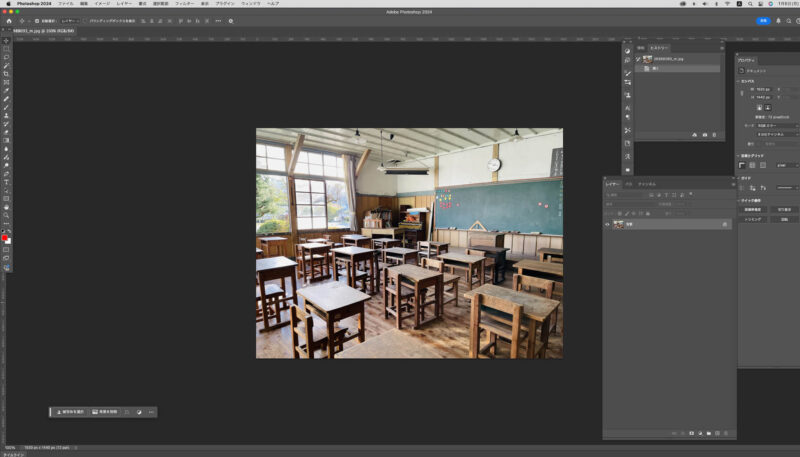Open the auto-select layer dropdown in options bar
Viewport: 800px width, 457px height.
click(x=70, y=21)
